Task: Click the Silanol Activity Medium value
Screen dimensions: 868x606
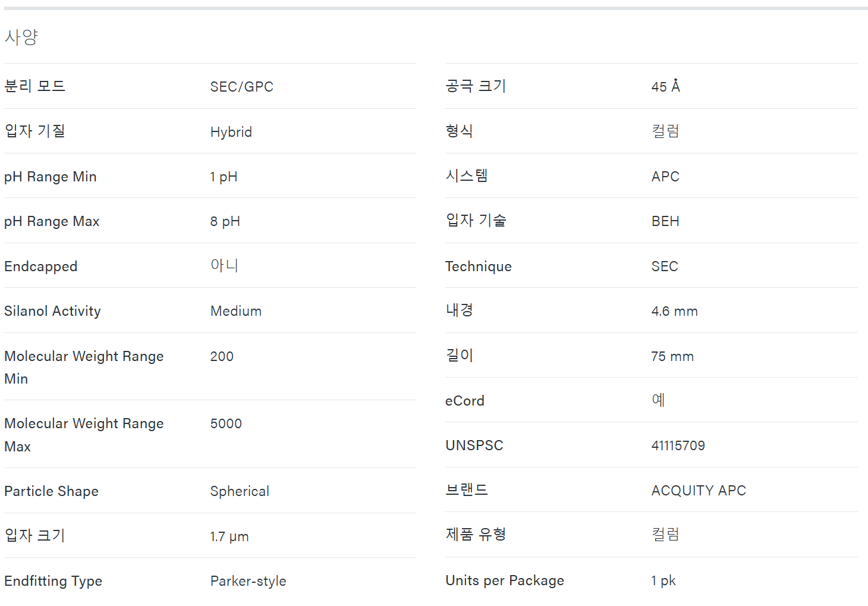Action: pos(235,311)
